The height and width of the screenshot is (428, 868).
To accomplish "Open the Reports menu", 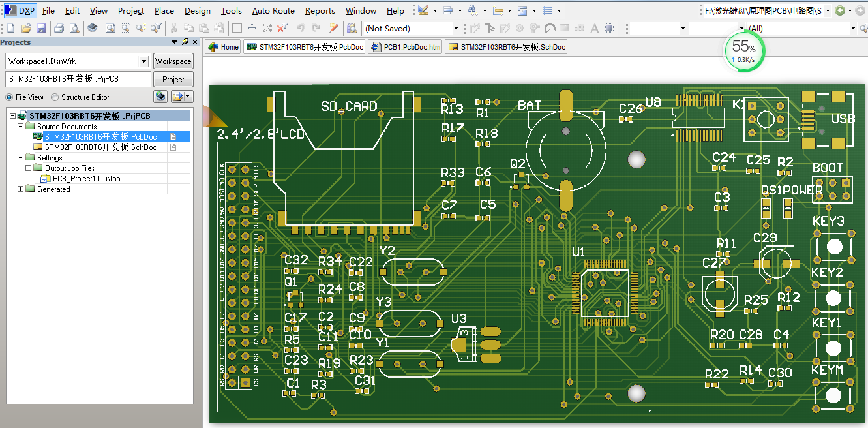I will 320,10.
